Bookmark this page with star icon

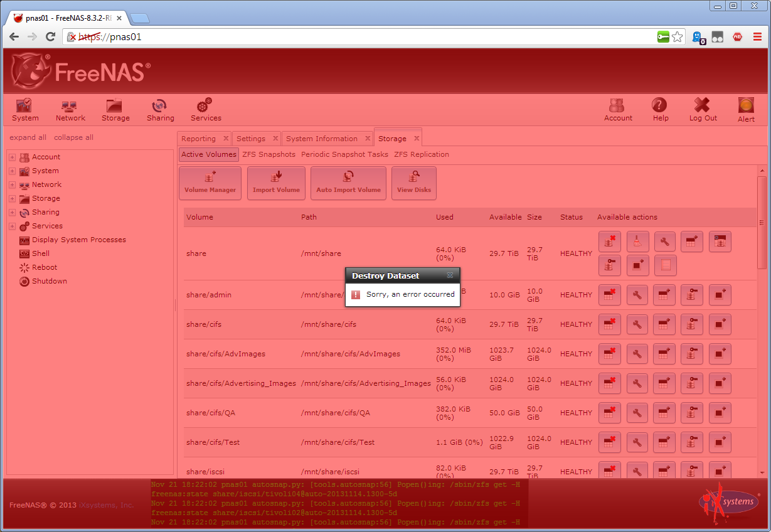click(678, 37)
